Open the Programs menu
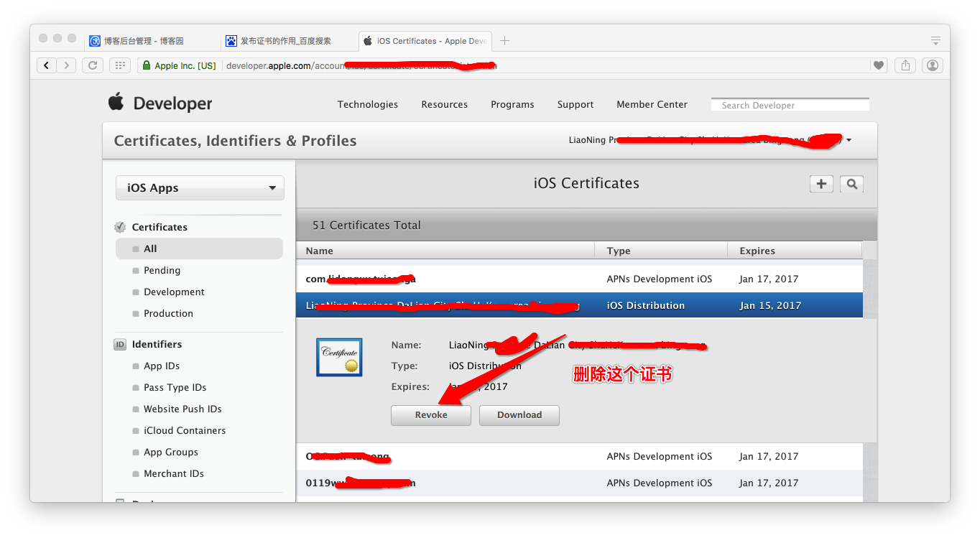This screenshot has width=980, height=538. coord(512,104)
